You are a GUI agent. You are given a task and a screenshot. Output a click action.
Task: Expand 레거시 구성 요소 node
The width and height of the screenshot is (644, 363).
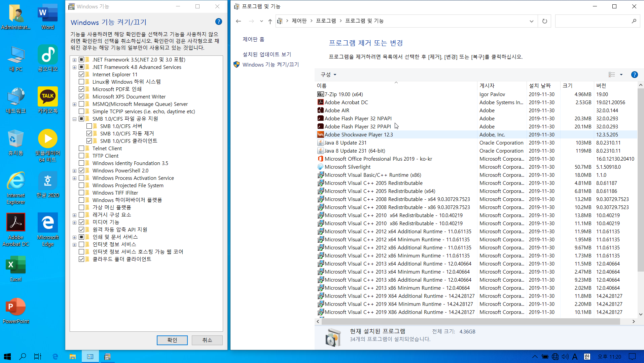point(74,215)
